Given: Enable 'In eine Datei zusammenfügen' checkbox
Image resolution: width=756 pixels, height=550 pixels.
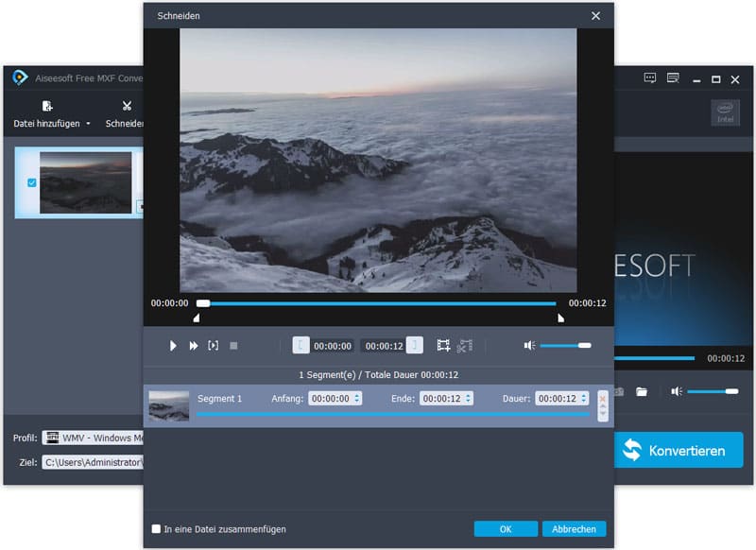Looking at the screenshot, I should 156,529.
